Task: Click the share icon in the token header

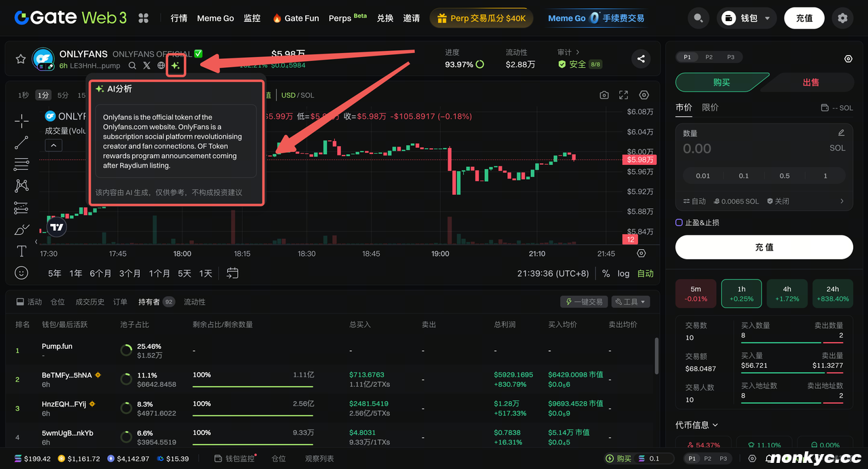Action: click(x=641, y=59)
